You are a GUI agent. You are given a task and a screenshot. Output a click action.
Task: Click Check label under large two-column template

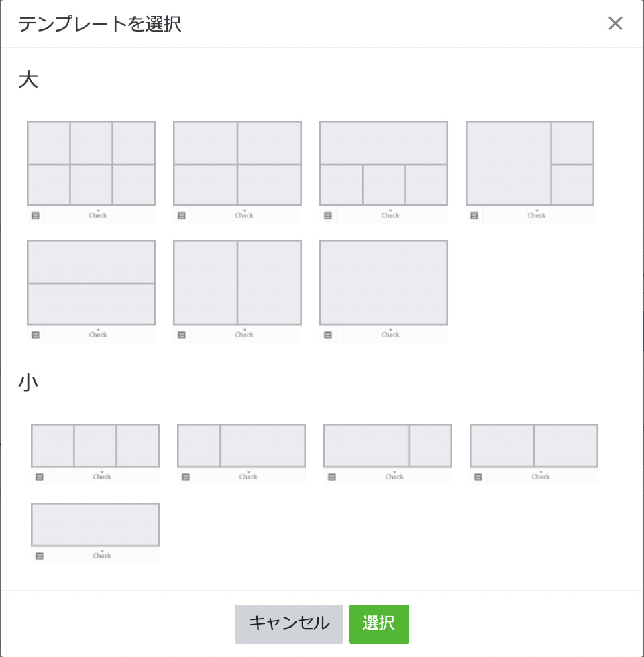click(244, 335)
